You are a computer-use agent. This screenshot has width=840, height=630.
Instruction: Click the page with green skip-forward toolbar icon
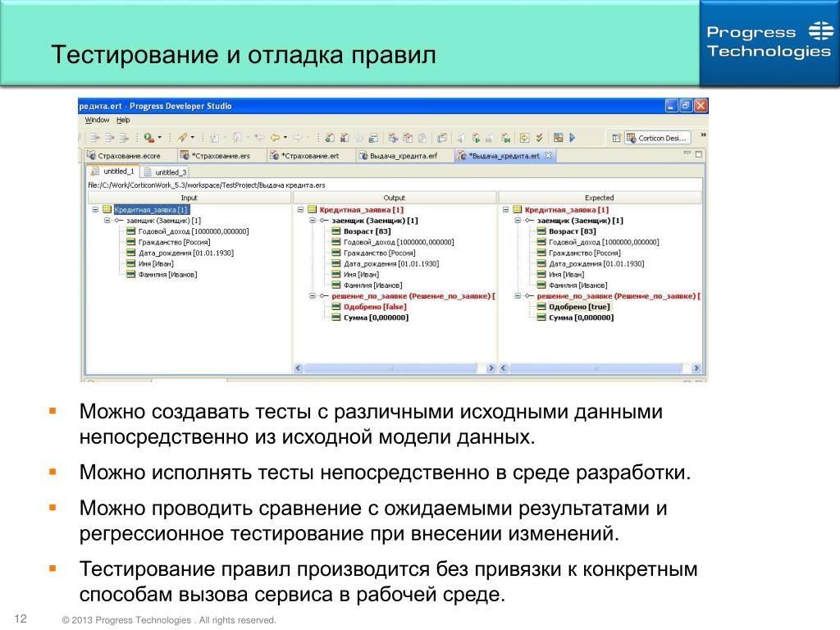click(505, 138)
